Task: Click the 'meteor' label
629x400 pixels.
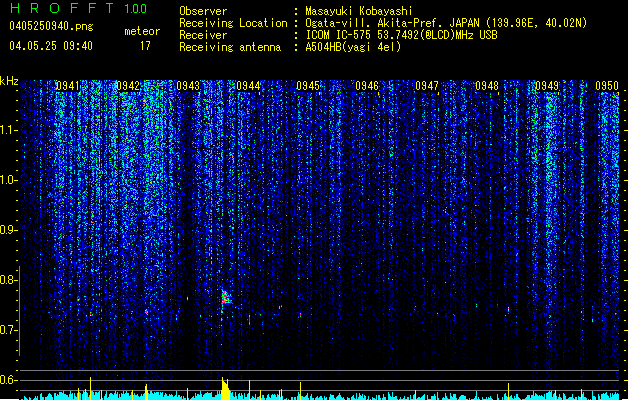Action: (x=142, y=31)
